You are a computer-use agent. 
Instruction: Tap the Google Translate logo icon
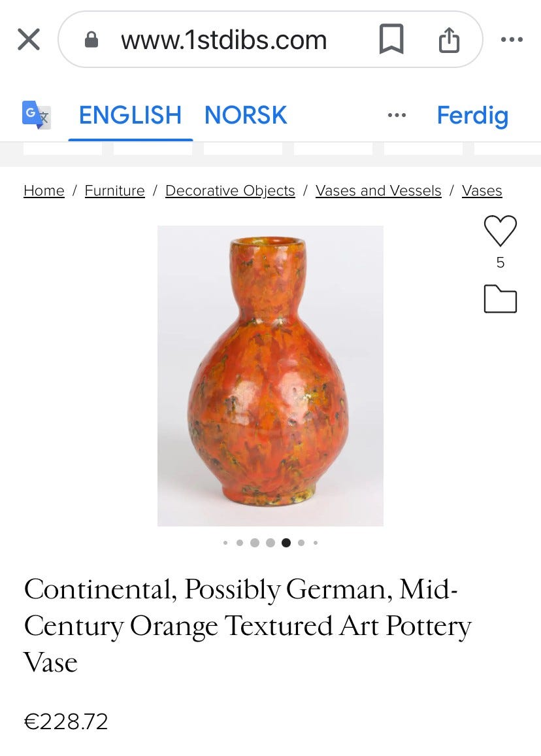point(37,115)
